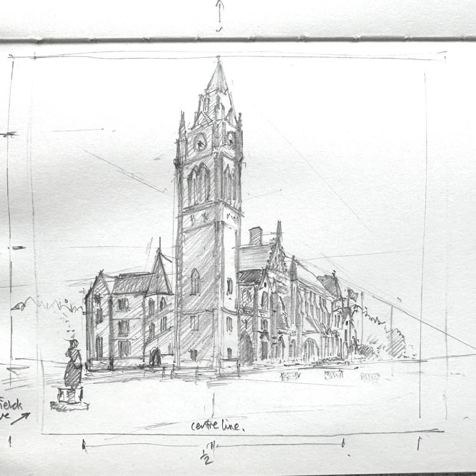Image resolution: width=476 pixels, height=476 pixels.
Task: Click the single arched window mid-tower
Action: pyautogui.click(x=195, y=282)
